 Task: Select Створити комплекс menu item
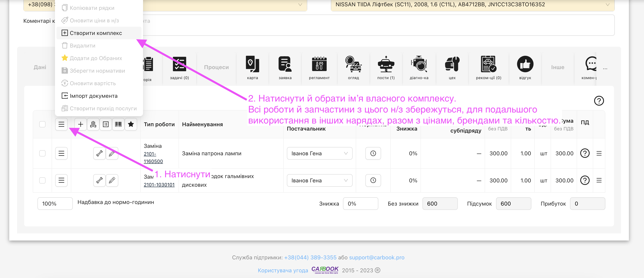(96, 33)
